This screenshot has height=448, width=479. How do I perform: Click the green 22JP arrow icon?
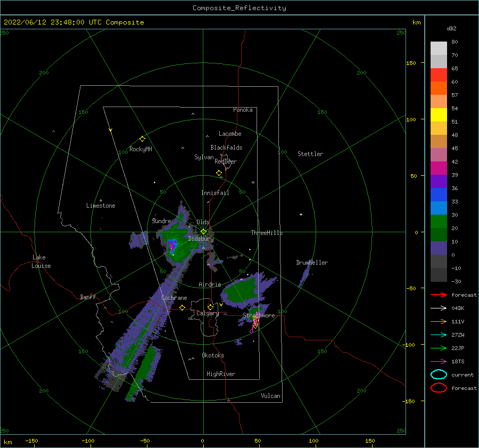tap(439, 348)
